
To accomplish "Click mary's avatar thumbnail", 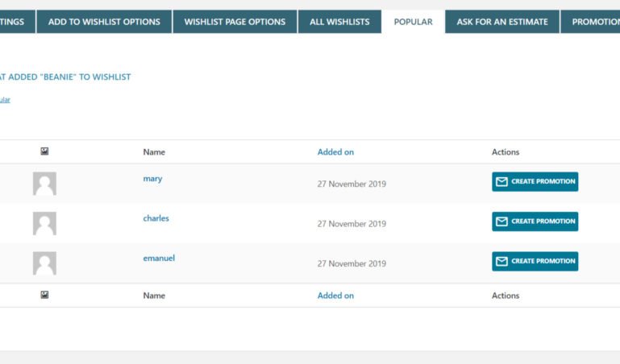I will 44,184.
